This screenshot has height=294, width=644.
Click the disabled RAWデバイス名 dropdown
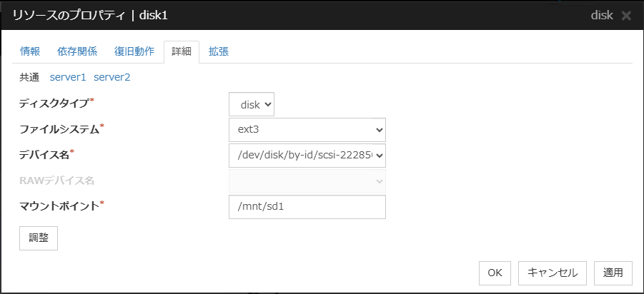click(307, 181)
